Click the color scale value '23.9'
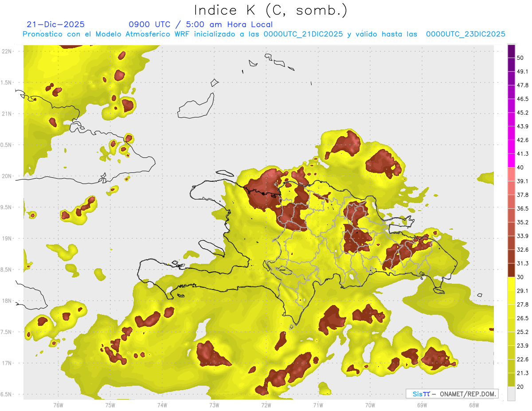 click(x=523, y=346)
